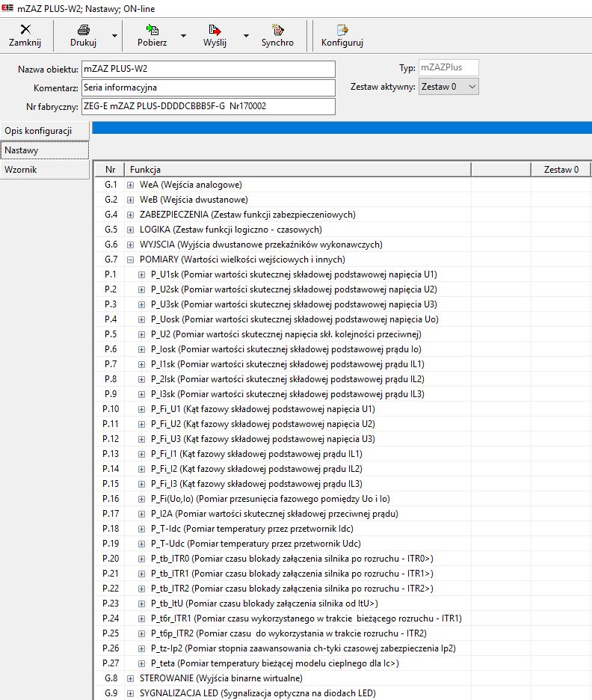Click the Zamknij close icon in toolbar
592x700 pixels.
tap(25, 29)
